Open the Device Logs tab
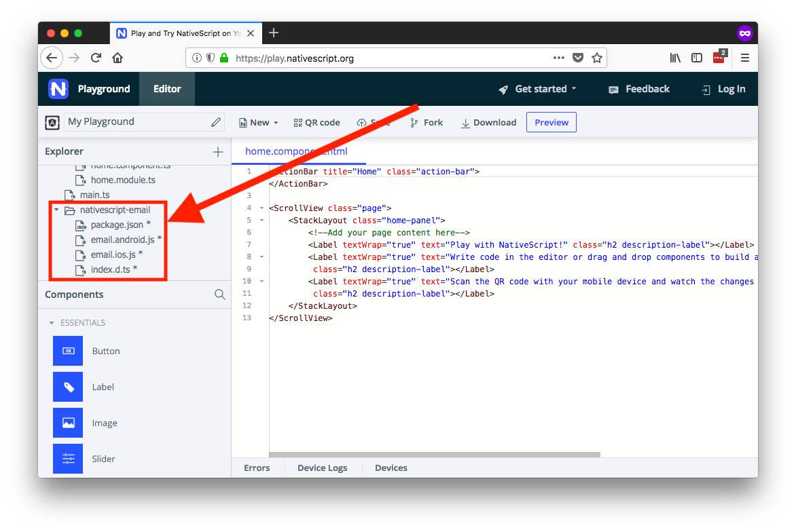The image size is (796, 532). coord(323,468)
